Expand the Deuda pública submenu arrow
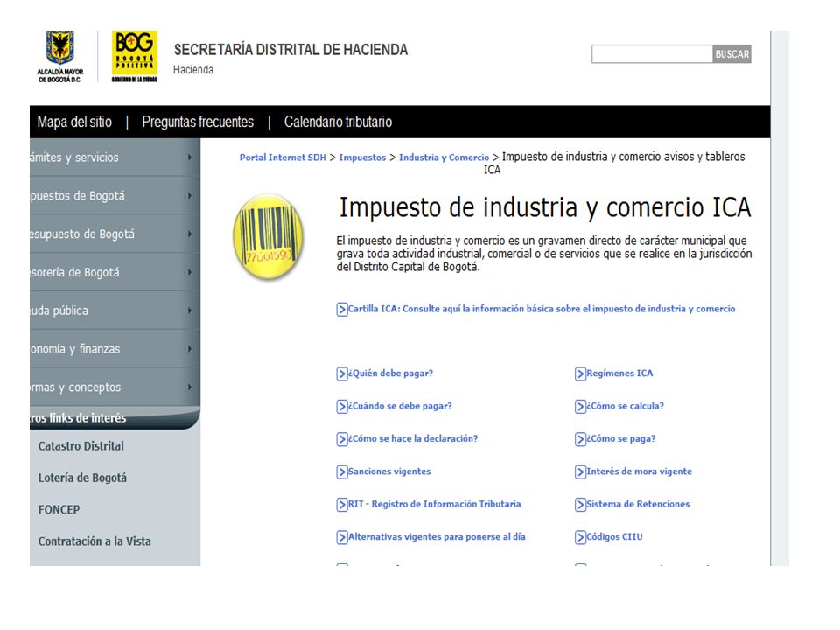Viewport: 840px width, 630px height. [x=190, y=311]
